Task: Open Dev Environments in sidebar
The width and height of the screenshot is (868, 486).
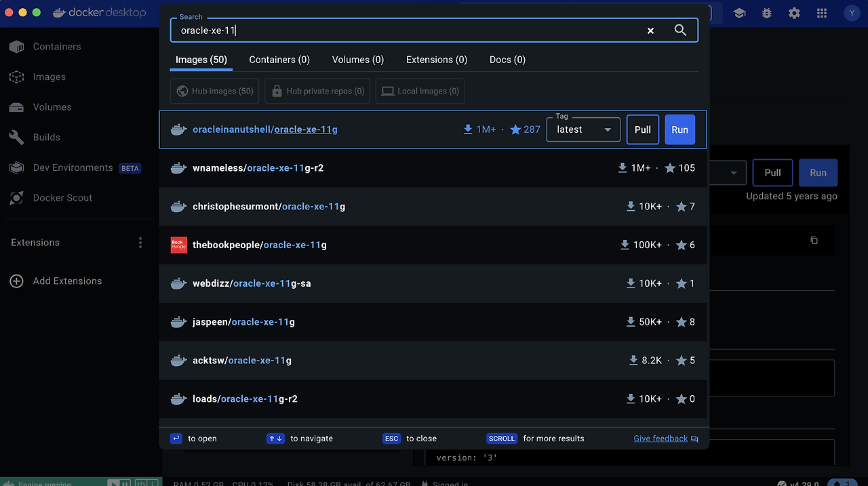Action: pyautogui.click(x=73, y=167)
